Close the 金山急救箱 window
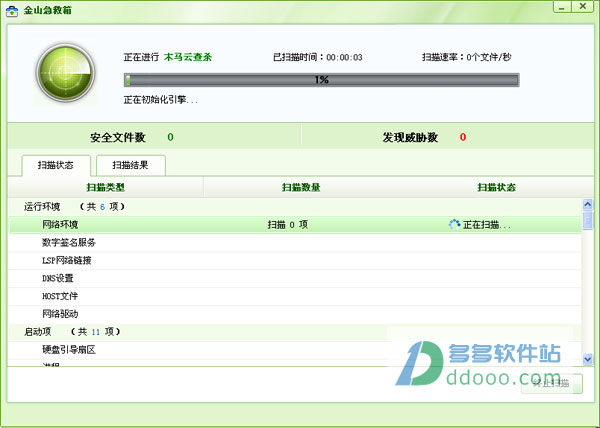600x428 pixels. [x=583, y=7]
